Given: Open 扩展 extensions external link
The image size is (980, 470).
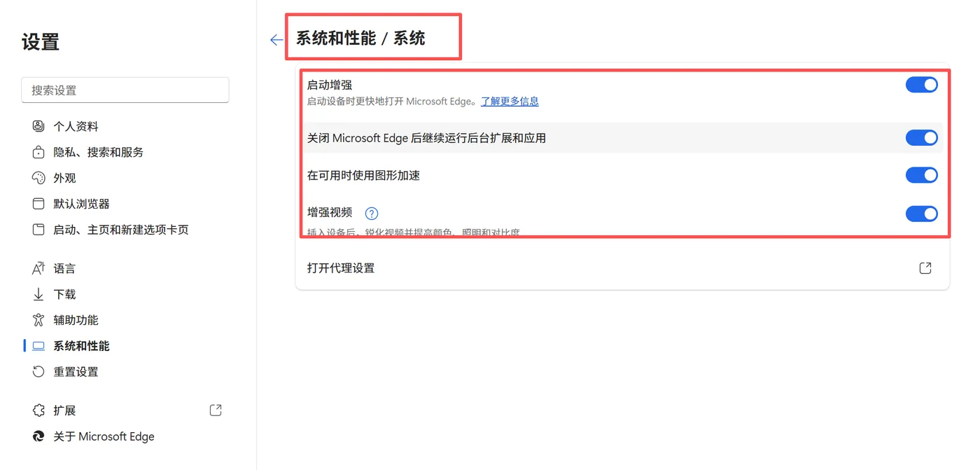Looking at the screenshot, I should point(216,410).
